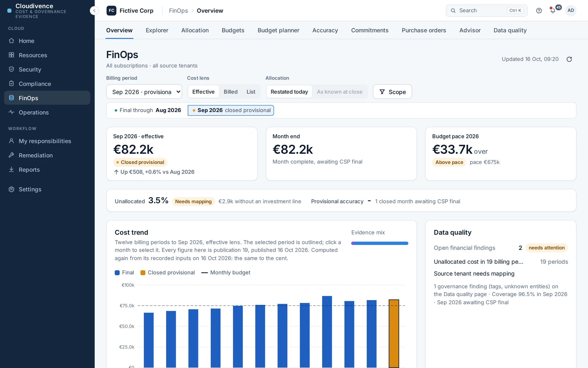Click the Operations pulse icon
The width and height of the screenshot is (588, 368).
(x=11, y=112)
